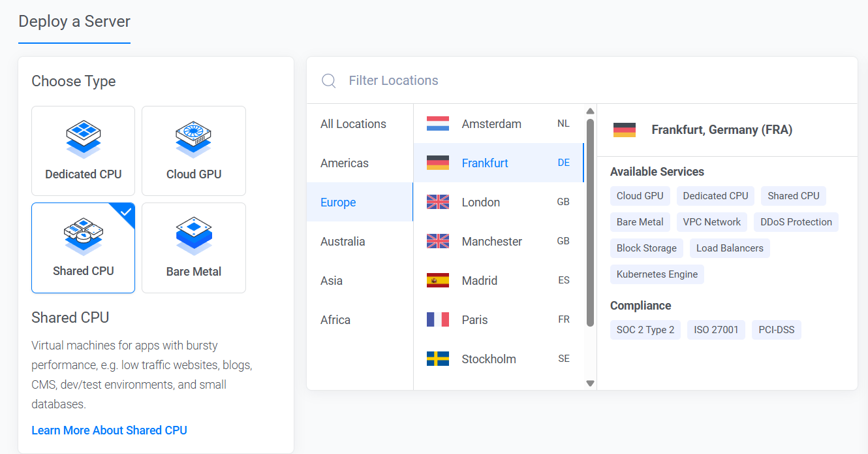Click the Amsterdam location name
The image size is (868, 454).
[x=491, y=123]
